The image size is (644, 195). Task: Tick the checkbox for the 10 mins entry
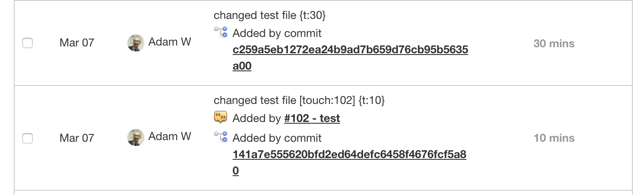coord(28,138)
